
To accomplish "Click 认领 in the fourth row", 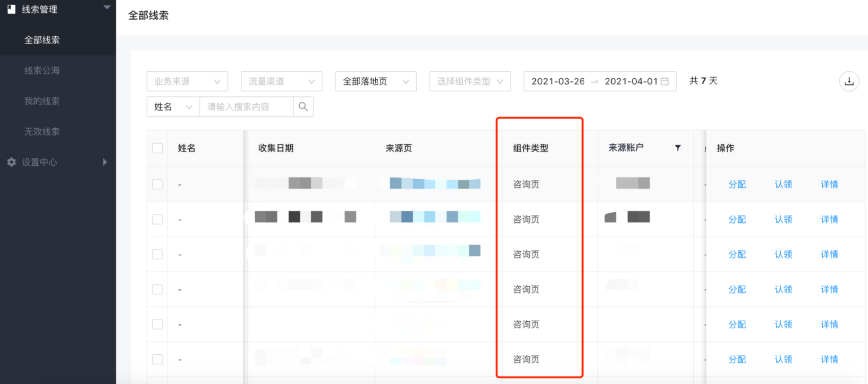I will [783, 290].
